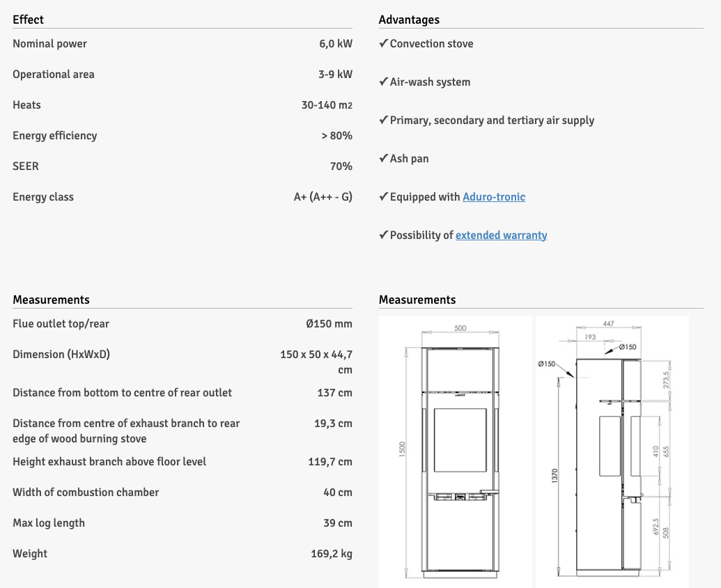Select the 169,2 kg weight value

point(331,554)
